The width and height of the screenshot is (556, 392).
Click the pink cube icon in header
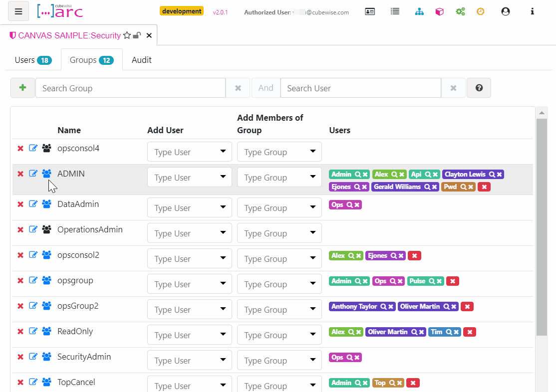[439, 11]
